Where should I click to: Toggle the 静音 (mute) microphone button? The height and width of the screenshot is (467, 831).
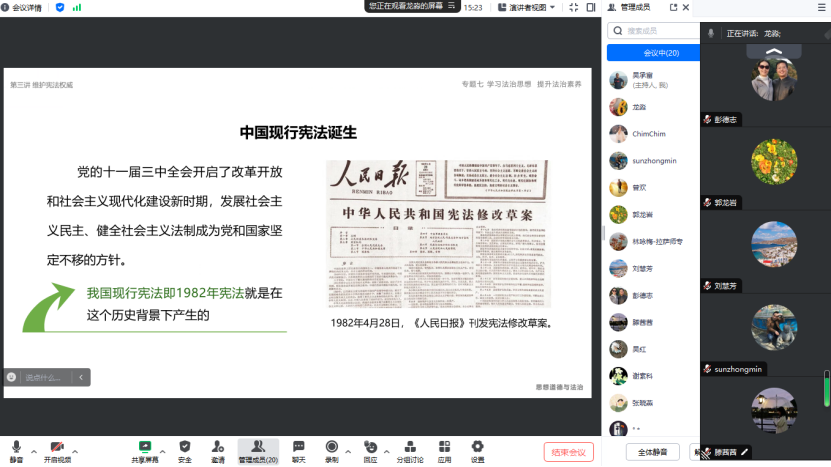pos(16,448)
